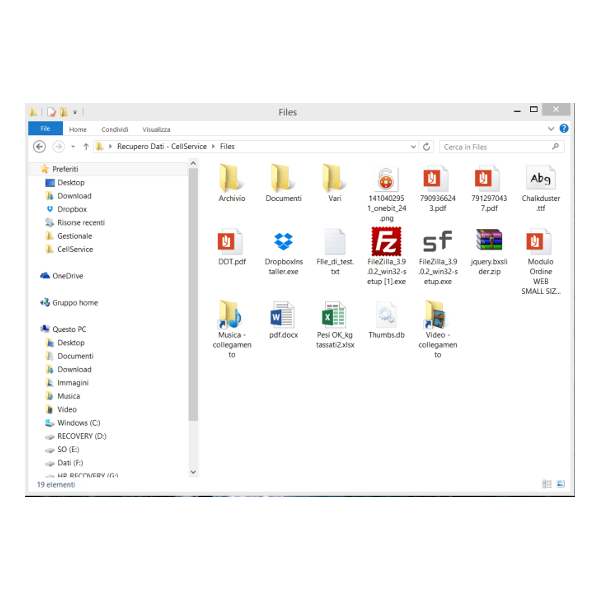
Task: Open recent locations dropdown arrow
Action: pos(73,147)
